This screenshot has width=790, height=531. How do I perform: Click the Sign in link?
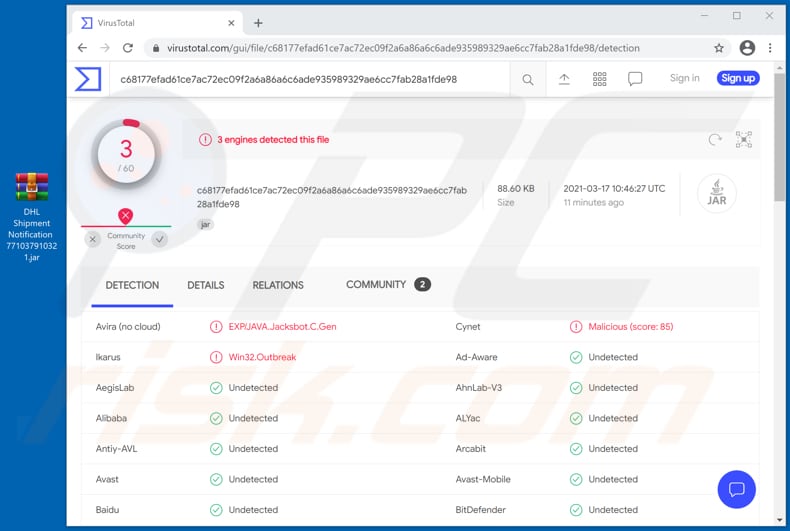point(684,78)
